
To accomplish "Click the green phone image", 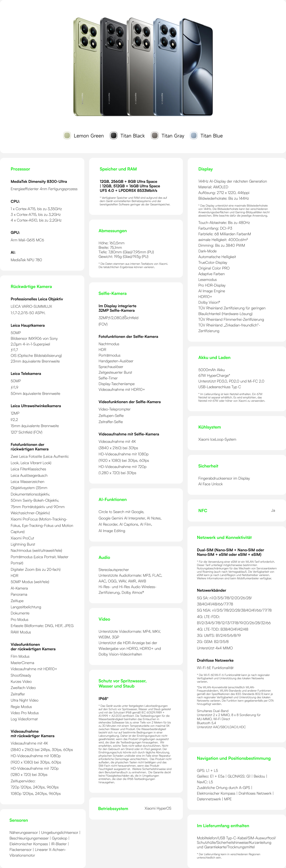I will pos(86,67).
